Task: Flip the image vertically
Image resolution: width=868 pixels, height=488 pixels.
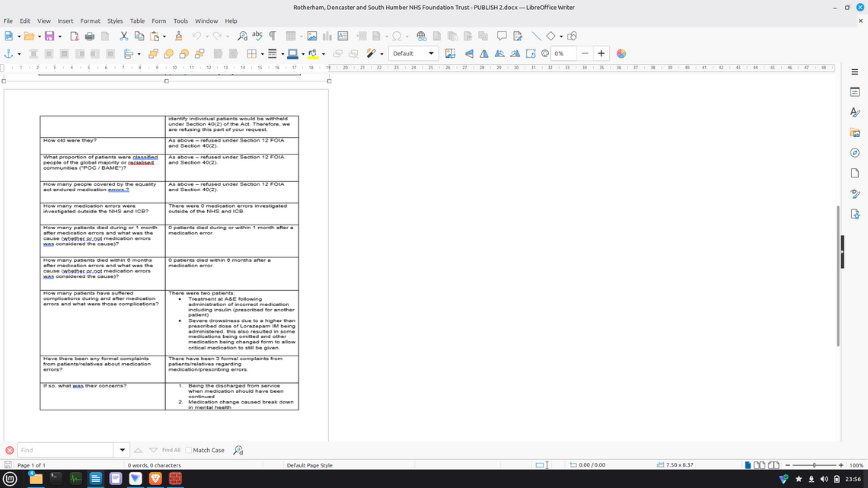Action: tap(469, 54)
